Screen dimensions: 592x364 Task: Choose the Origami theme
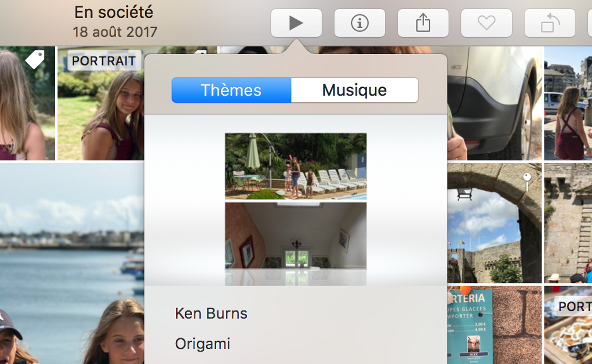(x=203, y=344)
